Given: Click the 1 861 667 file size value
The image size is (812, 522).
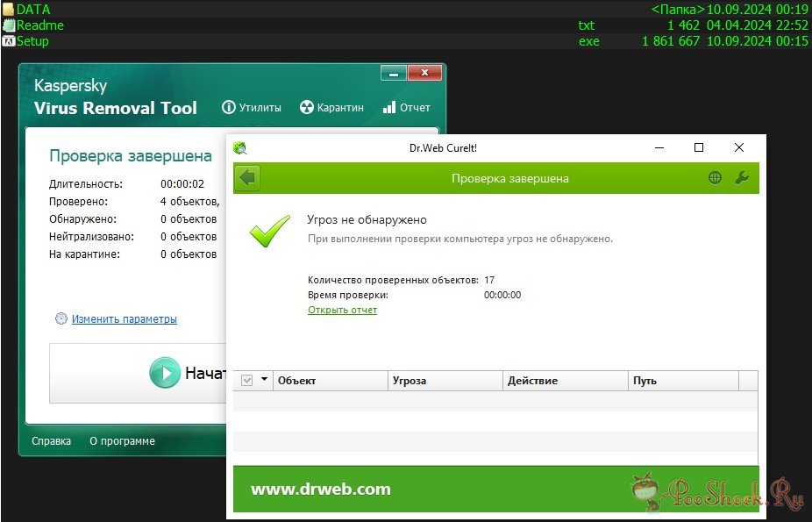Looking at the screenshot, I should pyautogui.click(x=671, y=41).
